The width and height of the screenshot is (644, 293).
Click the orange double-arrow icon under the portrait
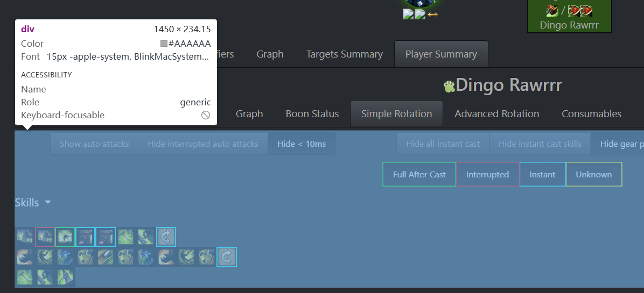pos(433,15)
